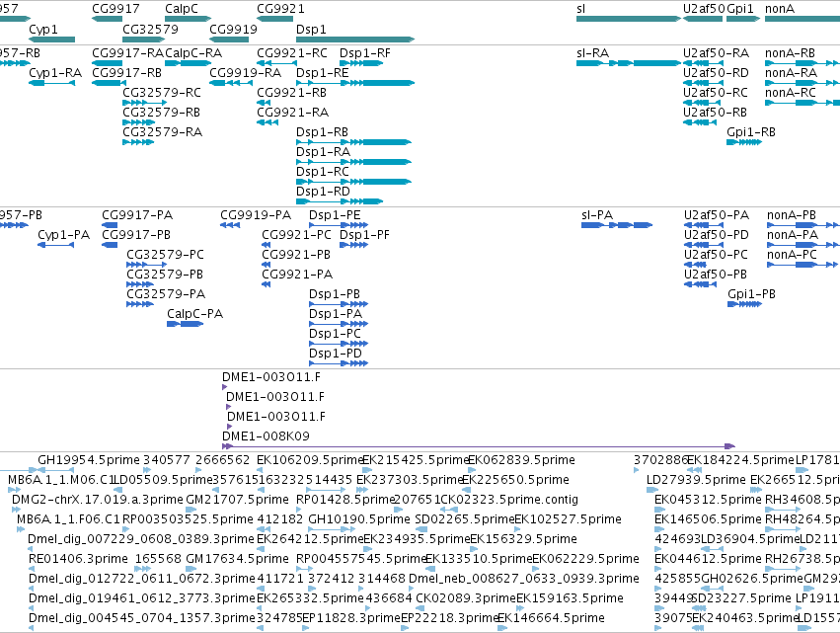Select the sl gene bar
840x633 pixels.
point(629,19)
